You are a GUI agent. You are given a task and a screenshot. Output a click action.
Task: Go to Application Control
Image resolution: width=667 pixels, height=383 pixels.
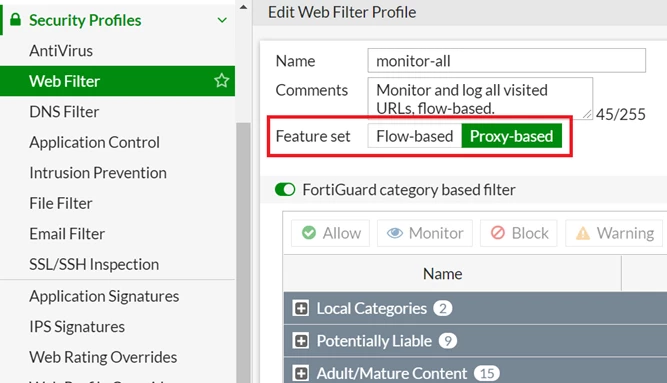[94, 142]
